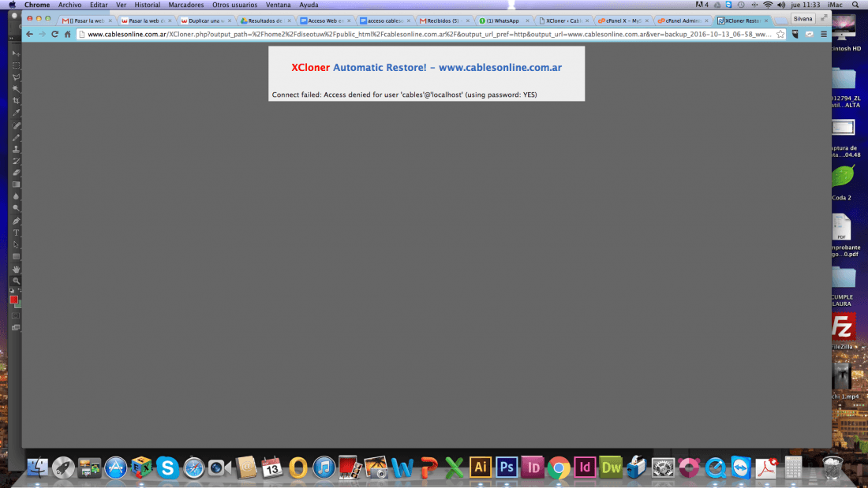Open the Wi-Fi status menu
The image size is (868, 488).
pyautogui.click(x=768, y=5)
